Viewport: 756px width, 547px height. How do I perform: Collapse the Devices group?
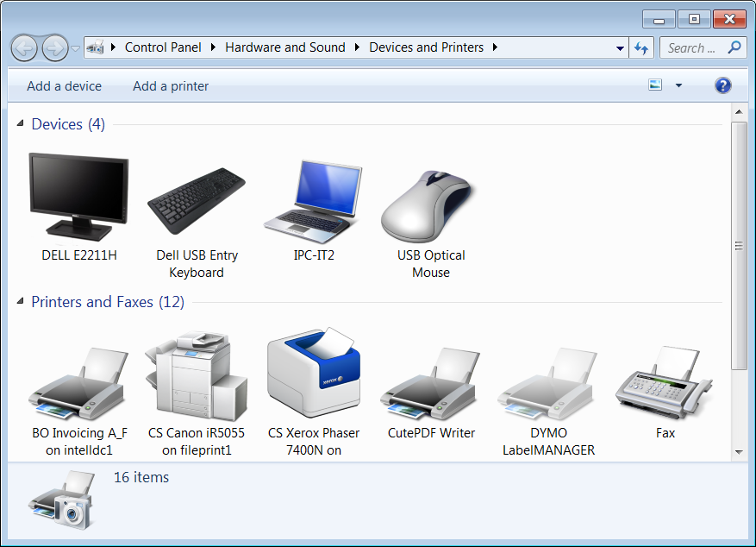(x=21, y=125)
